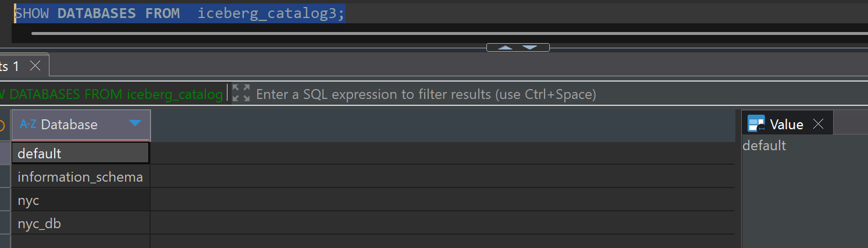Select the nyc_db database cell
This screenshot has height=248, width=868.
click(x=80, y=223)
